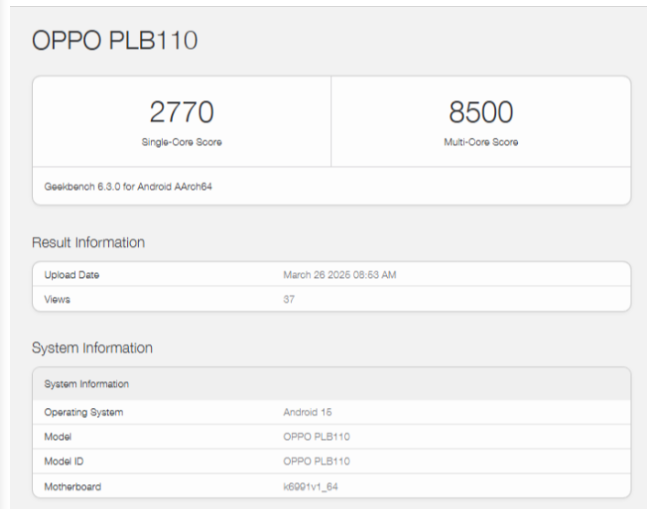Click the Single-Core Score label
This screenshot has height=509, width=662.
181,142
